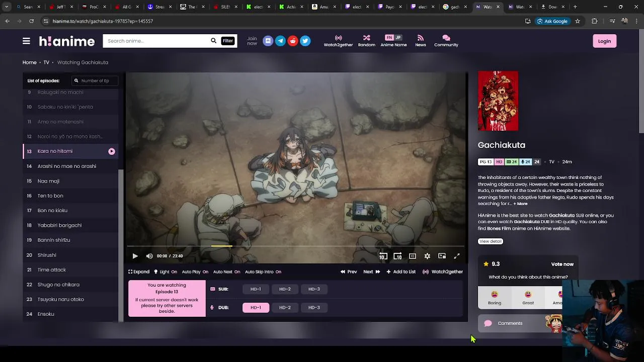Expand description with + More
The image size is (644, 362).
click(520, 204)
